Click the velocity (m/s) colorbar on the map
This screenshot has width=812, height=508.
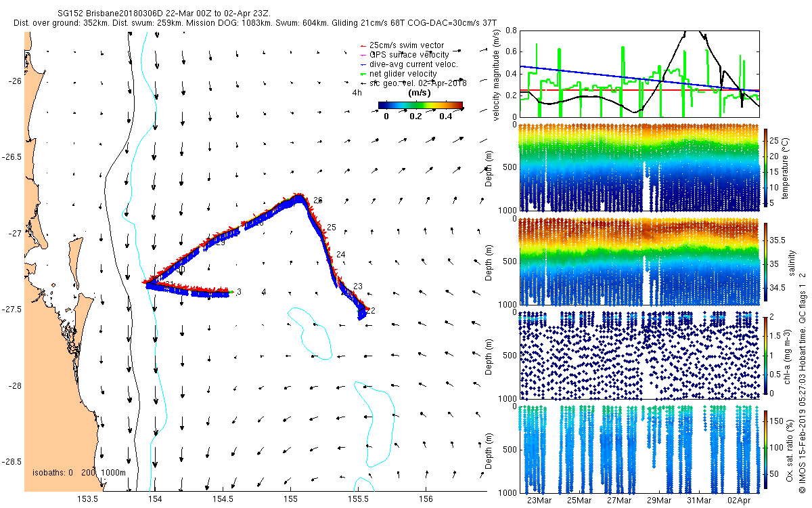tap(420, 106)
